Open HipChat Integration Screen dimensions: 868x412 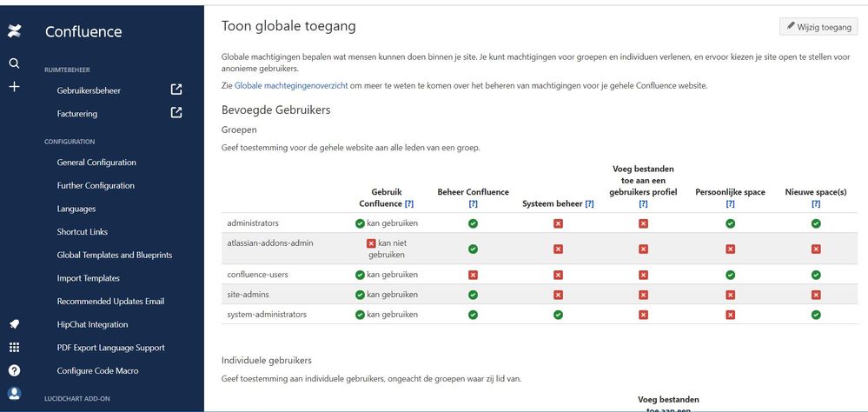[92, 324]
